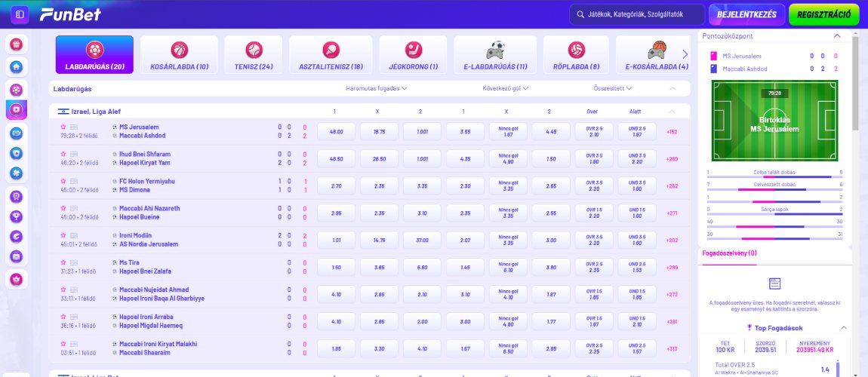Expand +152 more markets for MS Jerusalem
The height and width of the screenshot is (377, 868).
[x=672, y=131]
